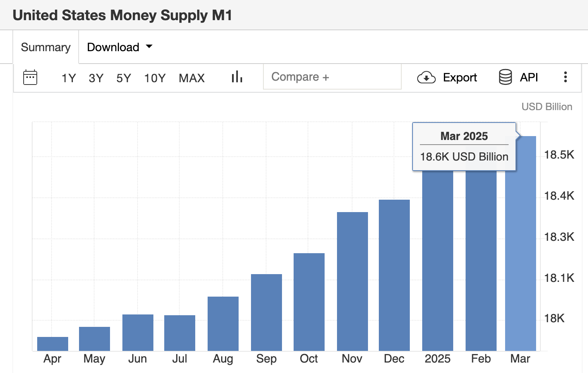Click the 18.3K axis label

pos(559,237)
